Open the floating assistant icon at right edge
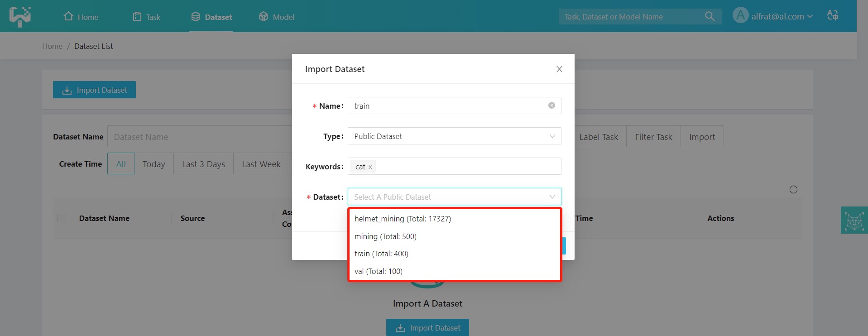868x336 pixels. [854, 220]
